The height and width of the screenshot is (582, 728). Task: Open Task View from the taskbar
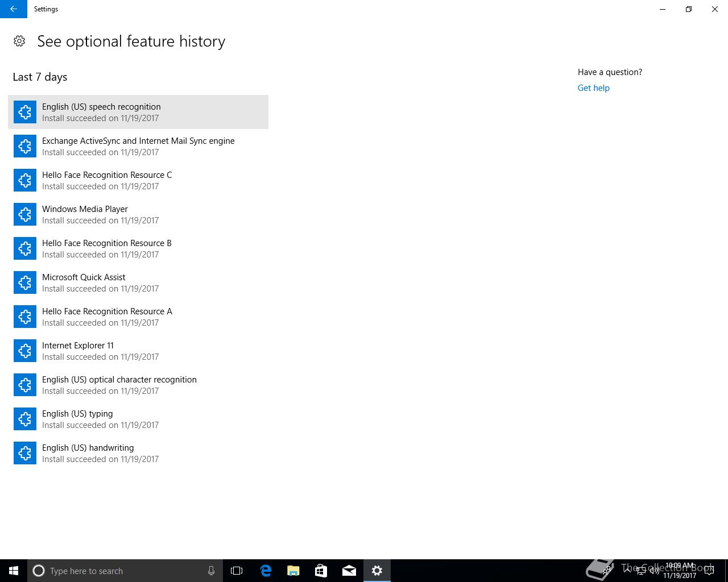coord(237,571)
